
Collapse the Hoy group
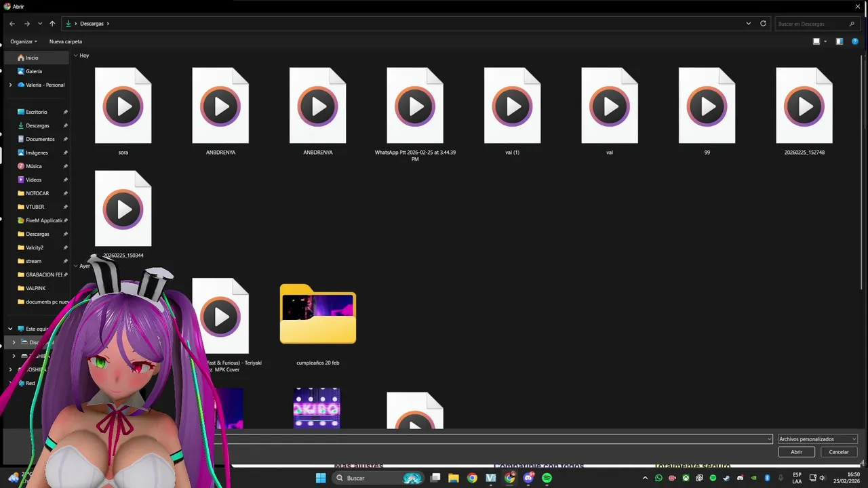75,56
